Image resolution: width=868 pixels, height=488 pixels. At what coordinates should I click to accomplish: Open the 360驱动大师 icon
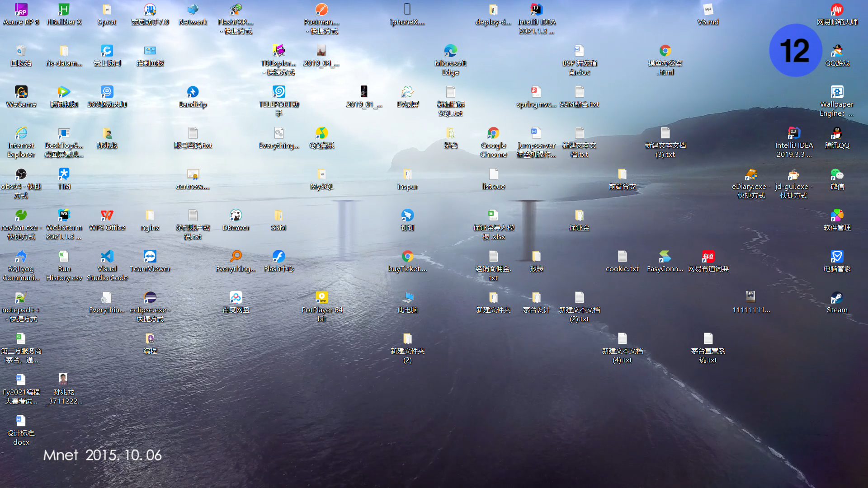107,97
